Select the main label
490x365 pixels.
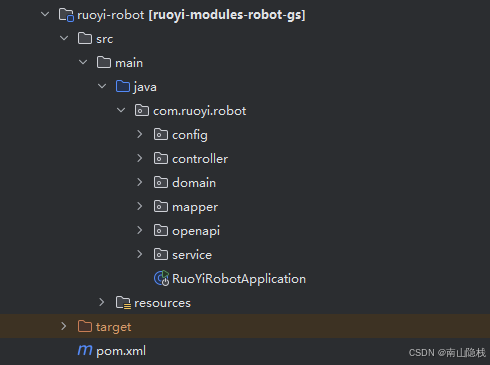pyautogui.click(x=129, y=63)
